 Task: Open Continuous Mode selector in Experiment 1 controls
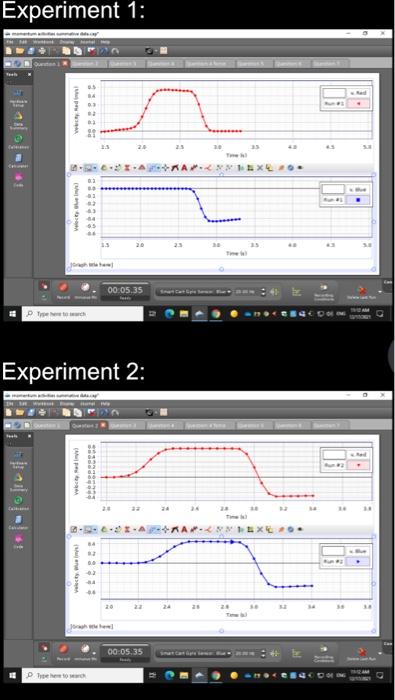[x=86, y=289]
